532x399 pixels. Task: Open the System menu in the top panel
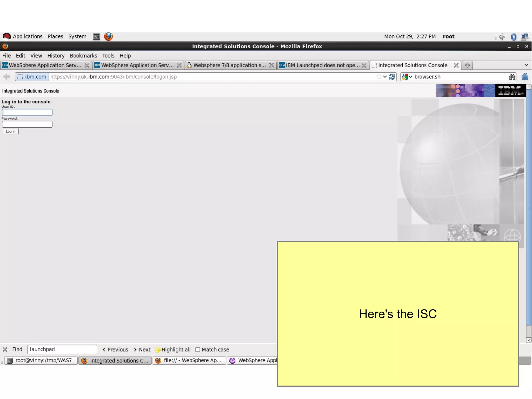click(x=77, y=36)
